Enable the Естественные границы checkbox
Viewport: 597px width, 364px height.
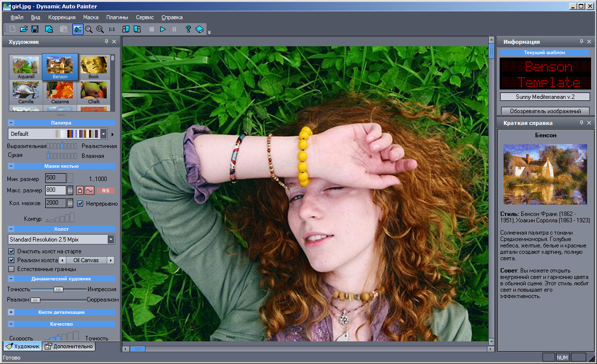[x=12, y=269]
